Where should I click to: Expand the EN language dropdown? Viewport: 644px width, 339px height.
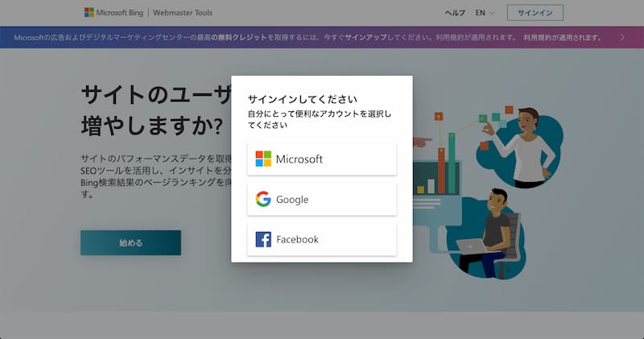[x=485, y=13]
